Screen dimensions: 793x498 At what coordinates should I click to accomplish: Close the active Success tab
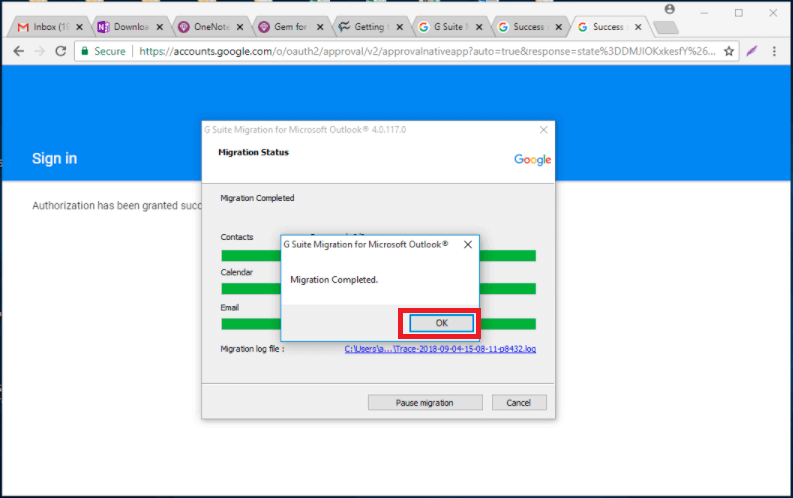pos(638,27)
